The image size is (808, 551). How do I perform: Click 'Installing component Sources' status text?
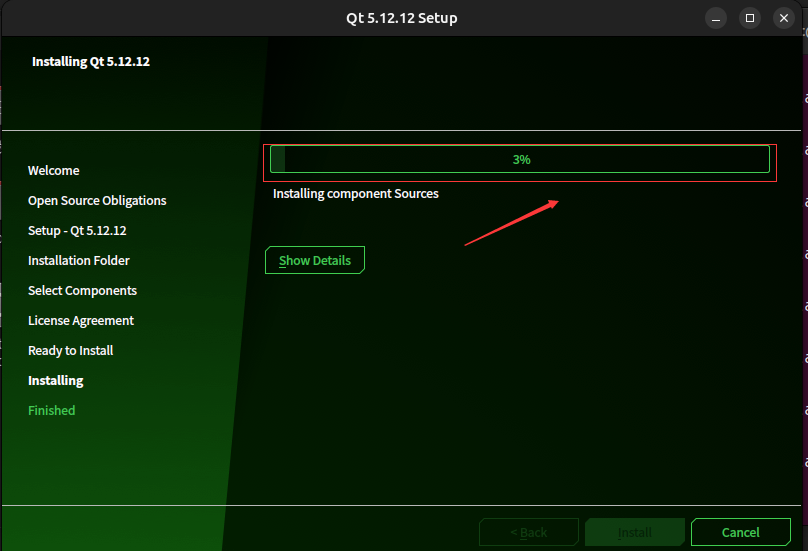(356, 194)
